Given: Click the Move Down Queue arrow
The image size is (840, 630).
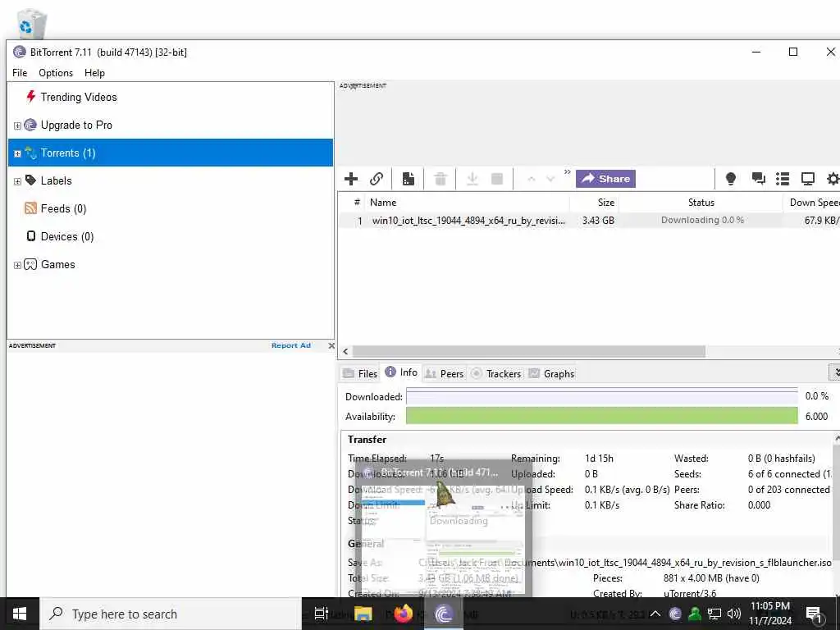Looking at the screenshot, I should (550, 179).
